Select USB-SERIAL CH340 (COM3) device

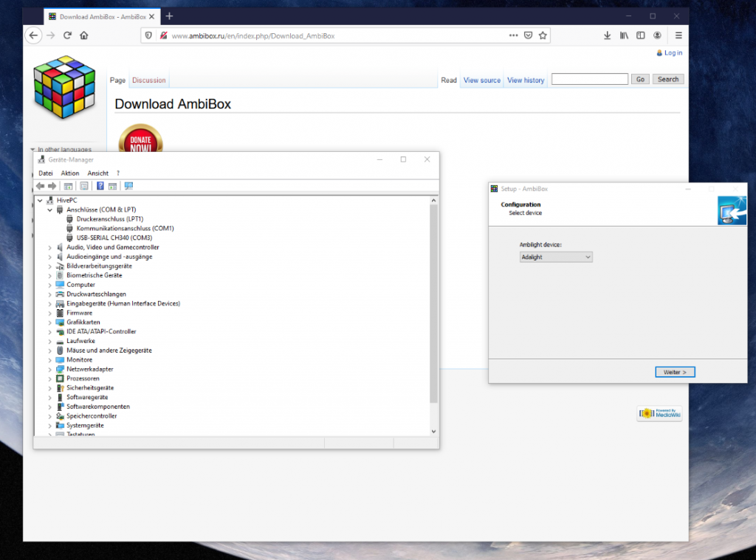(x=114, y=238)
